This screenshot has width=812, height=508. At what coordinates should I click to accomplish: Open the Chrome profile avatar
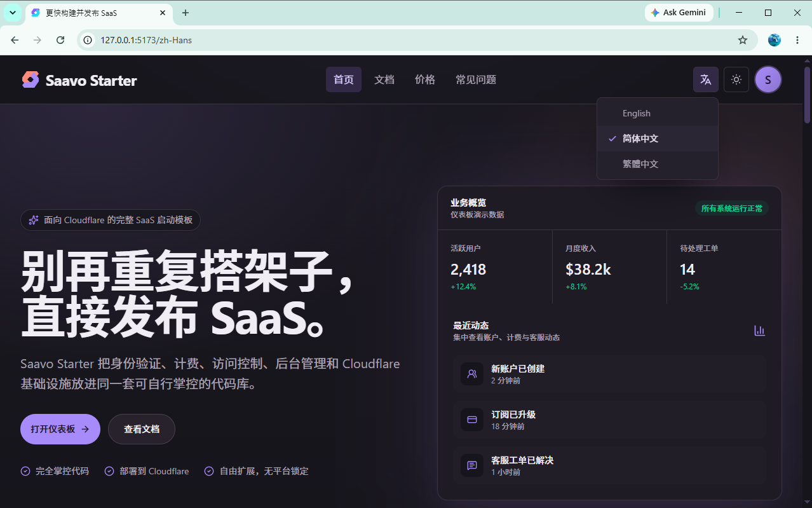pos(775,40)
